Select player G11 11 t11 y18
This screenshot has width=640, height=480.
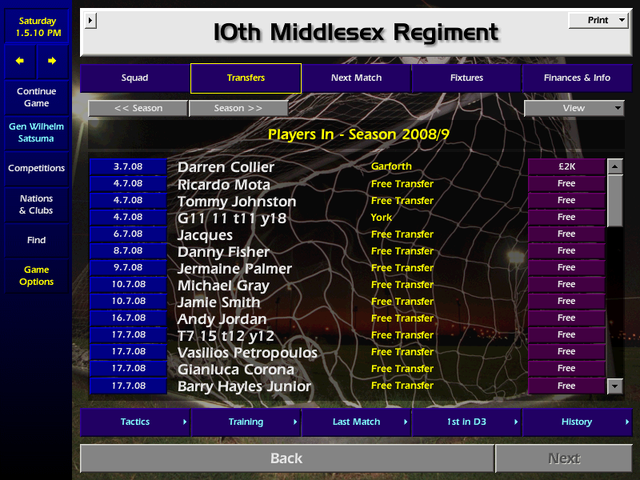tap(232, 218)
